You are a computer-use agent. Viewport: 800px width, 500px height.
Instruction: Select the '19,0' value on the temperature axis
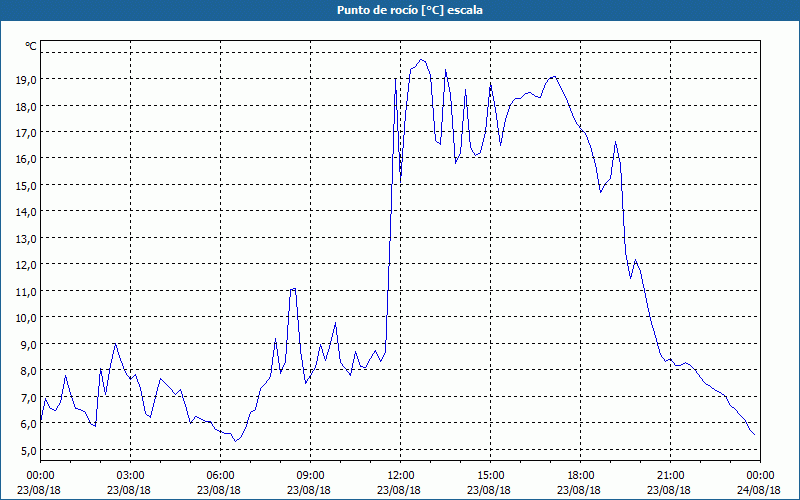click(x=27, y=80)
